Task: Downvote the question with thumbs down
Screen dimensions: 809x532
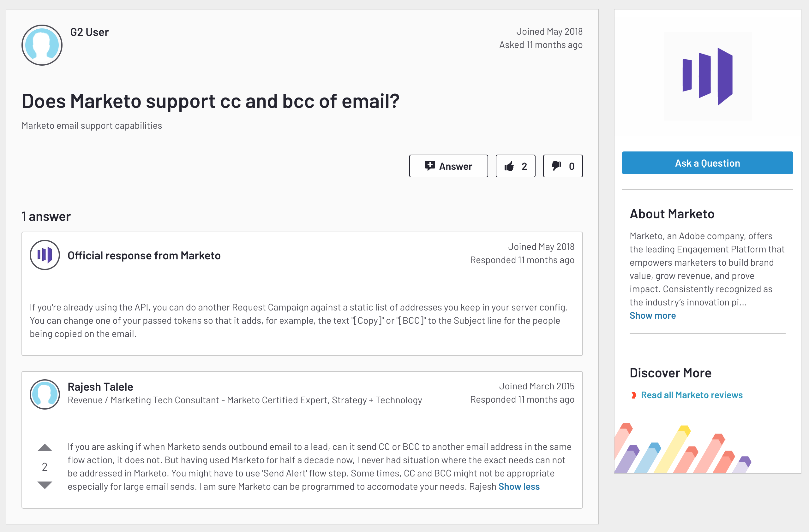Action: tap(563, 166)
